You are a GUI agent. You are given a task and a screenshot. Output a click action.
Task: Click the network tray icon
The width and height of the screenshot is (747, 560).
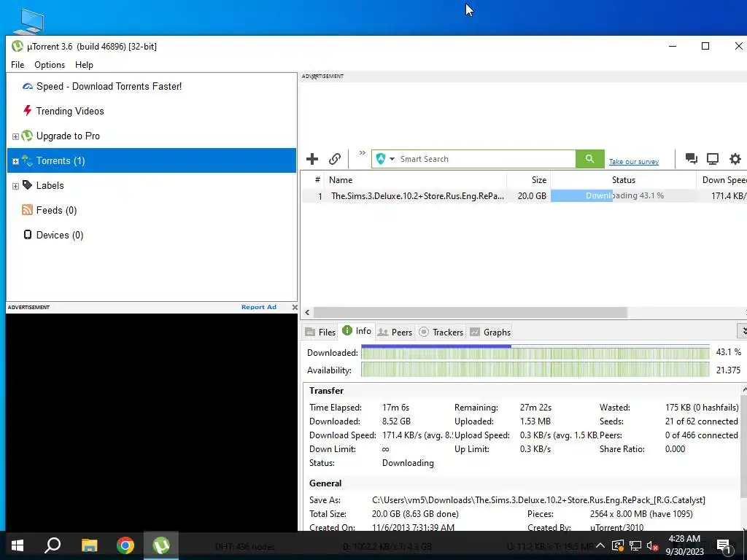[x=635, y=545]
